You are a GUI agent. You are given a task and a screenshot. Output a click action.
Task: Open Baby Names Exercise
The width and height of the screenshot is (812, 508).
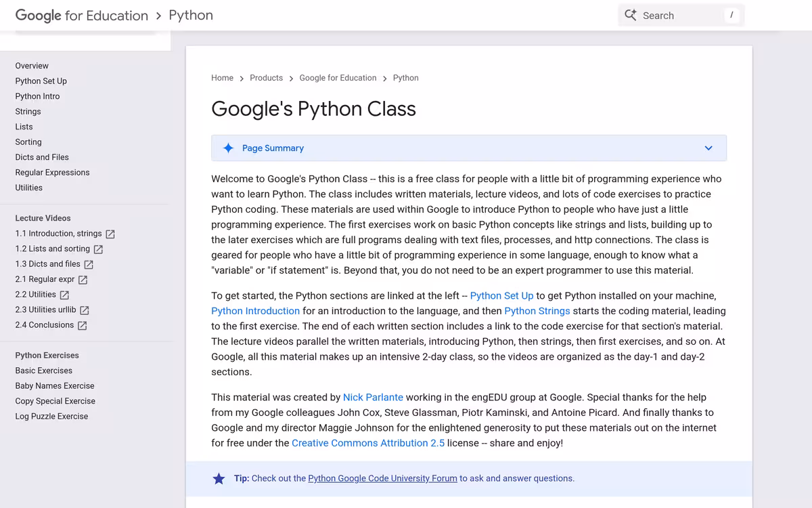tap(55, 385)
